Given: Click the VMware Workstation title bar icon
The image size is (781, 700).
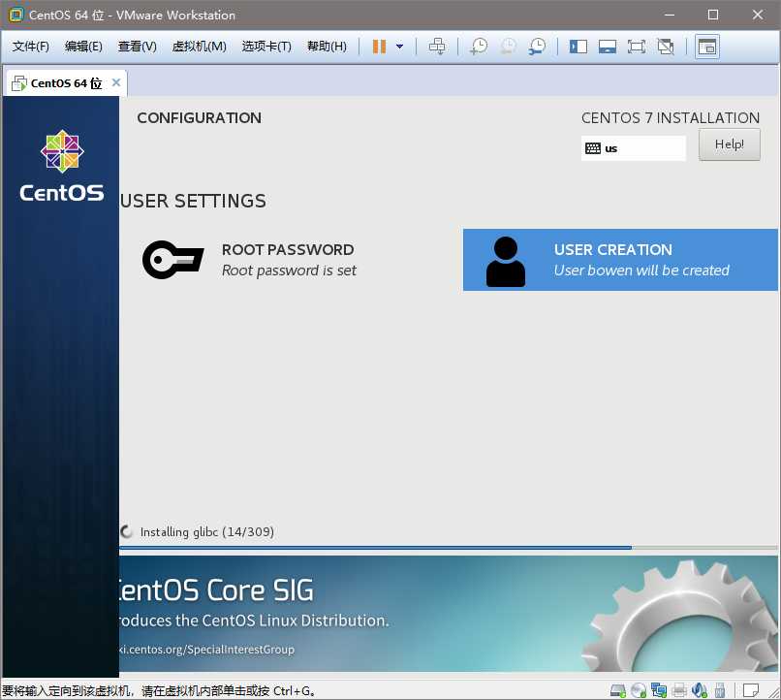Looking at the screenshot, I should point(16,15).
